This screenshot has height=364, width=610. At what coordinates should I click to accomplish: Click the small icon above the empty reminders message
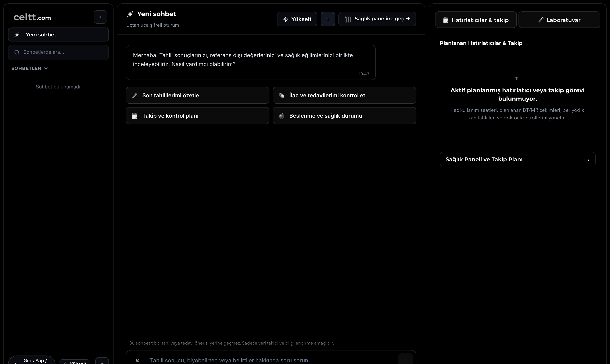click(x=516, y=79)
